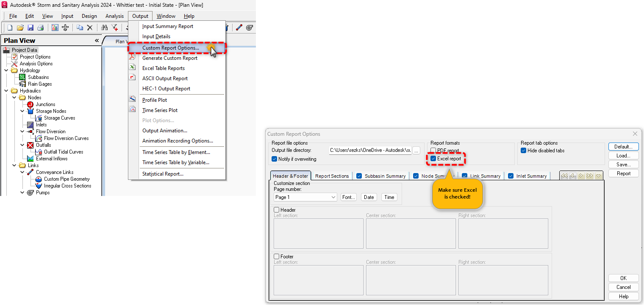The width and height of the screenshot is (644, 305).
Task: Select the Inlets icon in the tree
Action: (31, 124)
